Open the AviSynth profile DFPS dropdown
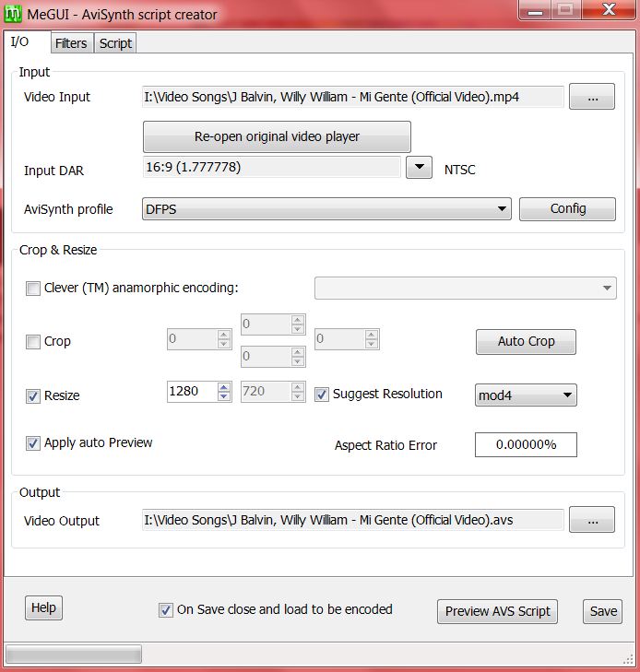The width and height of the screenshot is (640, 672). tap(326, 209)
